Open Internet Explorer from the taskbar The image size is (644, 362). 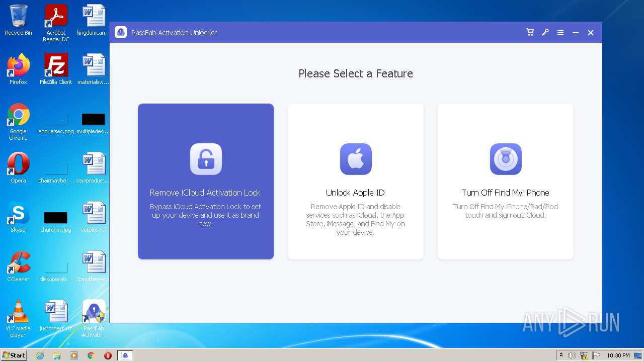point(40,355)
